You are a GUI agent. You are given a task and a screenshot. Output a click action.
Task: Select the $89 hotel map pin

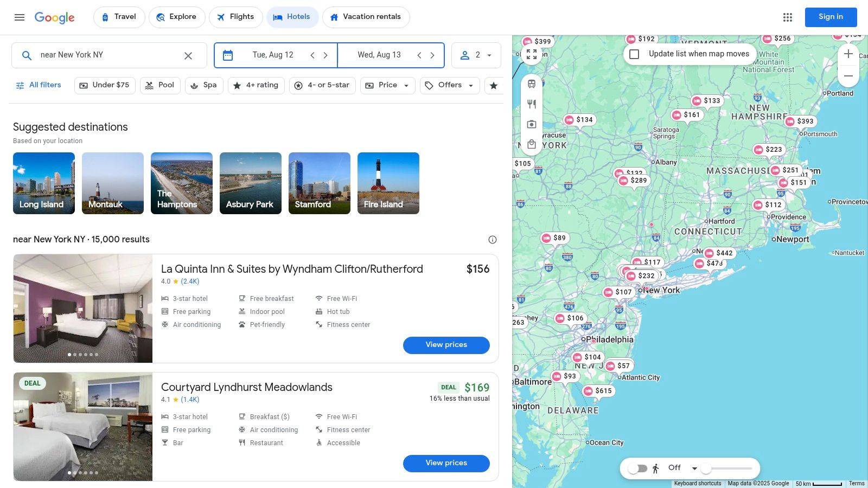554,238
